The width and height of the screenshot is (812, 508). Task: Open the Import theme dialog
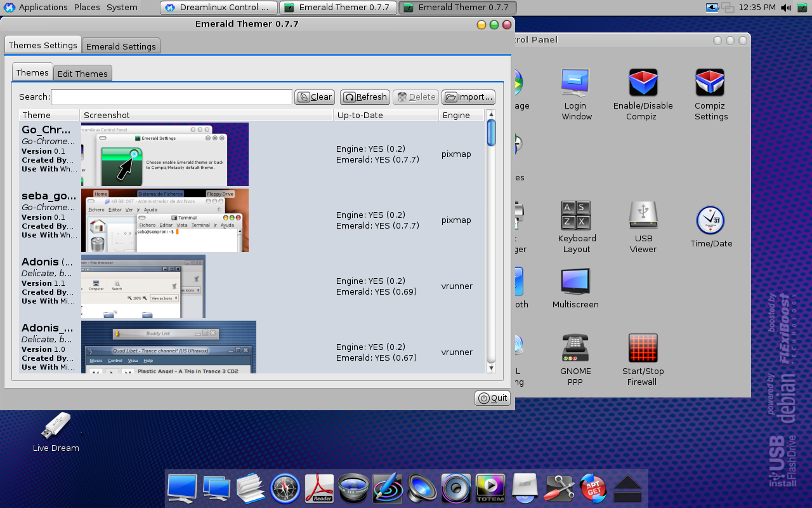click(468, 97)
